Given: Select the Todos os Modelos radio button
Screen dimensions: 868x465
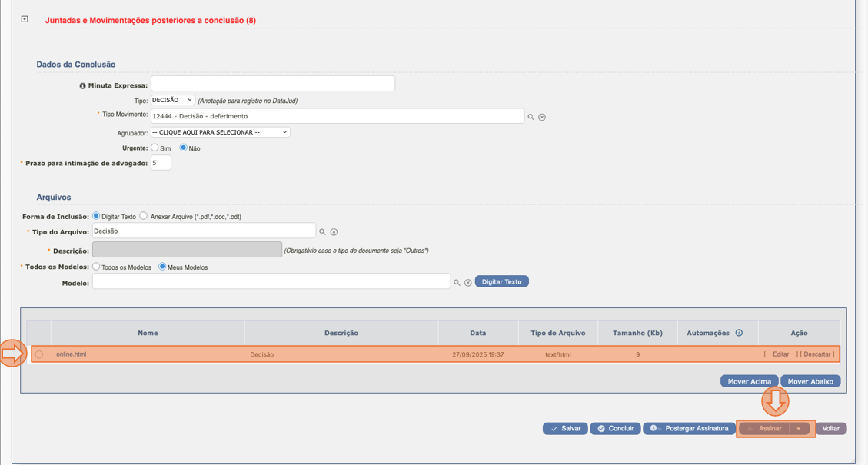Looking at the screenshot, I should coord(96,267).
